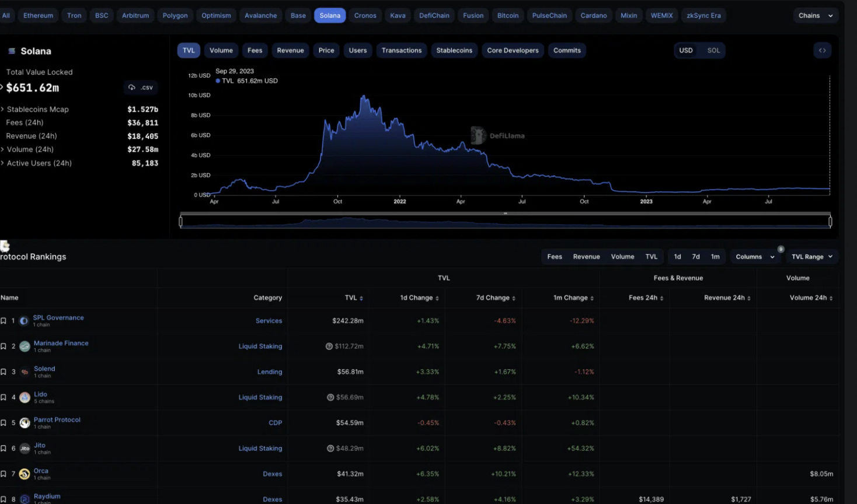Click the info icon beside Jito TVL
The height and width of the screenshot is (504, 857).
pyautogui.click(x=330, y=449)
